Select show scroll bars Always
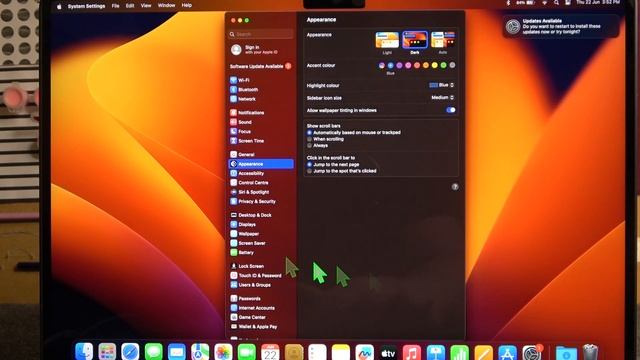Image resolution: width=640 pixels, height=360 pixels. pos(309,145)
